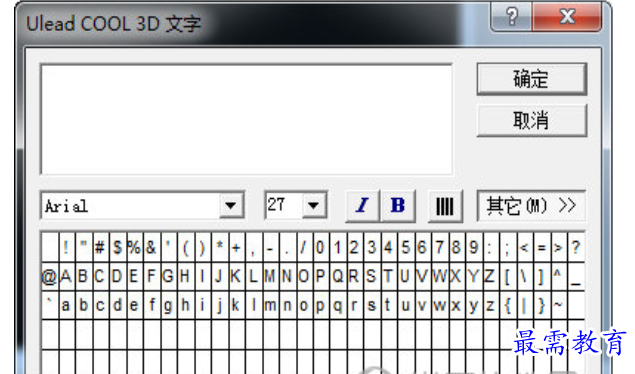Open the Arial font dropdown

coord(231,206)
